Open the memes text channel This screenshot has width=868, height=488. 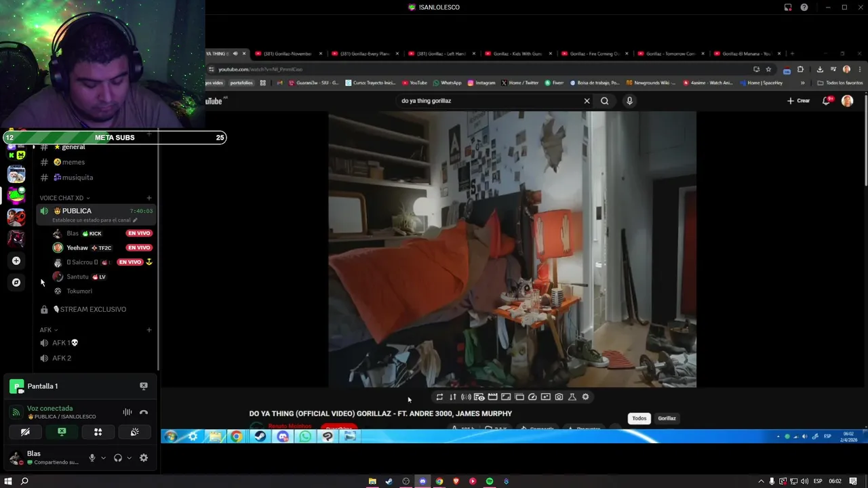97,162
